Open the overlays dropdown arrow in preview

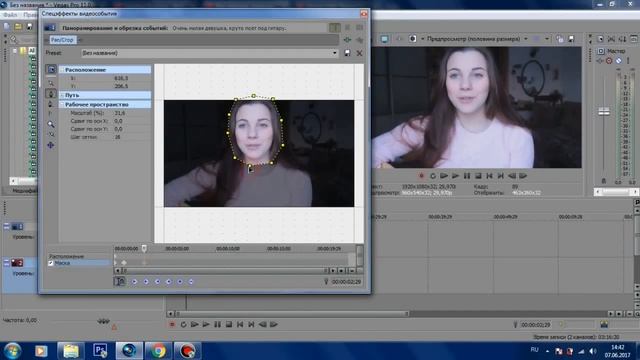tap(547, 39)
